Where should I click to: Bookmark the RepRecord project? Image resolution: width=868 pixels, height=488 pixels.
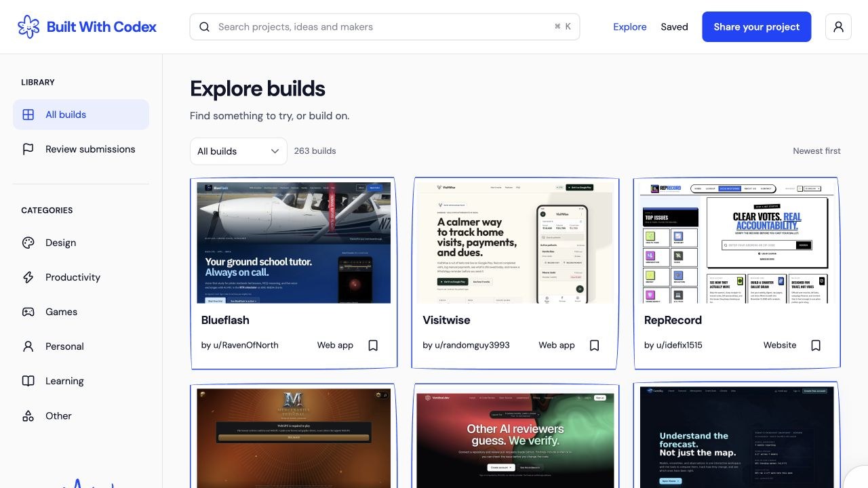(816, 346)
